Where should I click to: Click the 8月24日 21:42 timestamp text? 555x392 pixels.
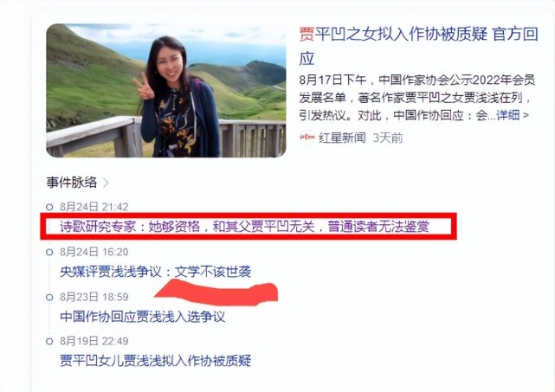pyautogui.click(x=94, y=207)
